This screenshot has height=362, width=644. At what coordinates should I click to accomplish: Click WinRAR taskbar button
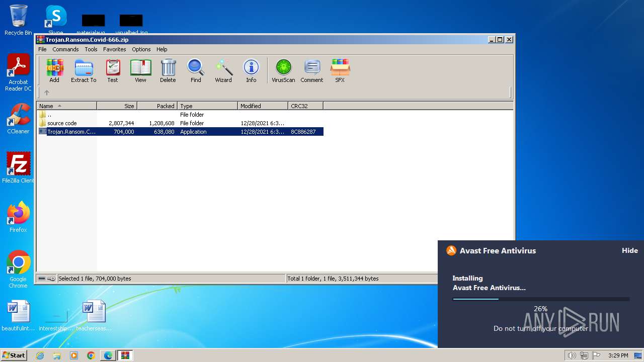[125, 355]
